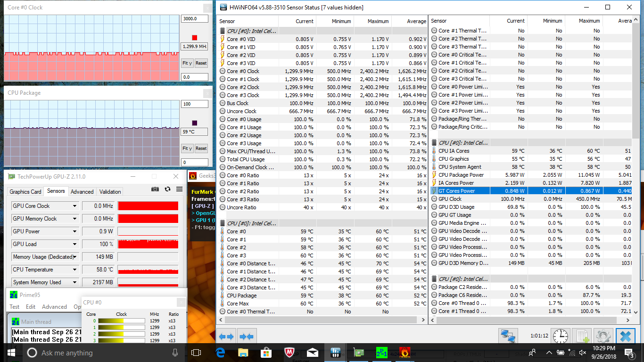Open the CPU Temperature sensor dropdown in GPU-Z
The width and height of the screenshot is (644, 362).
74,270
